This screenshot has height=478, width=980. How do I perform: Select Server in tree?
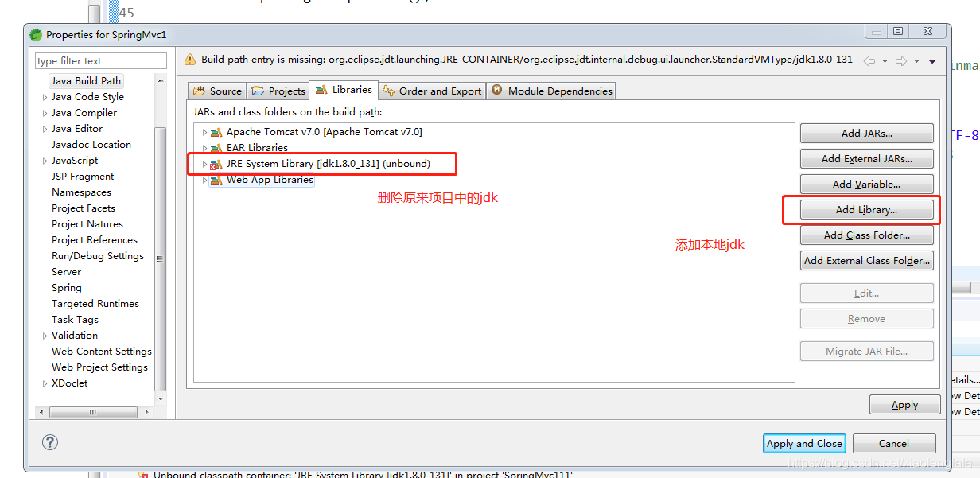67,272
